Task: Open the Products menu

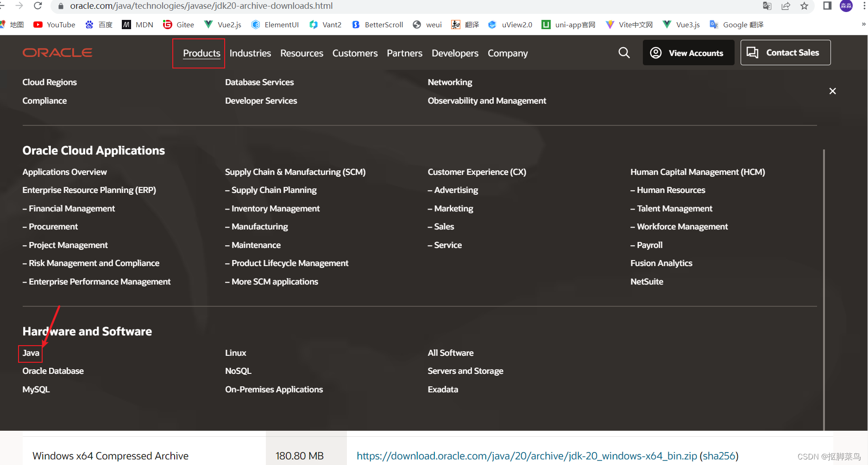Action: point(201,53)
